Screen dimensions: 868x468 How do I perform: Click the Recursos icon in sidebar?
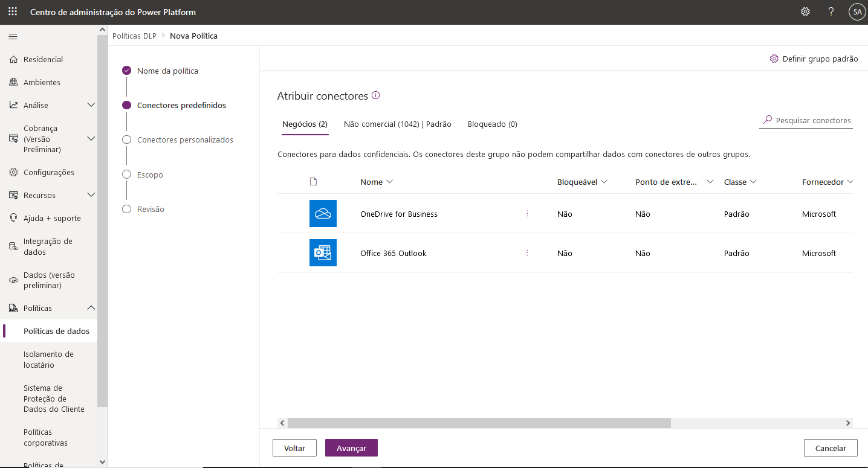13,195
